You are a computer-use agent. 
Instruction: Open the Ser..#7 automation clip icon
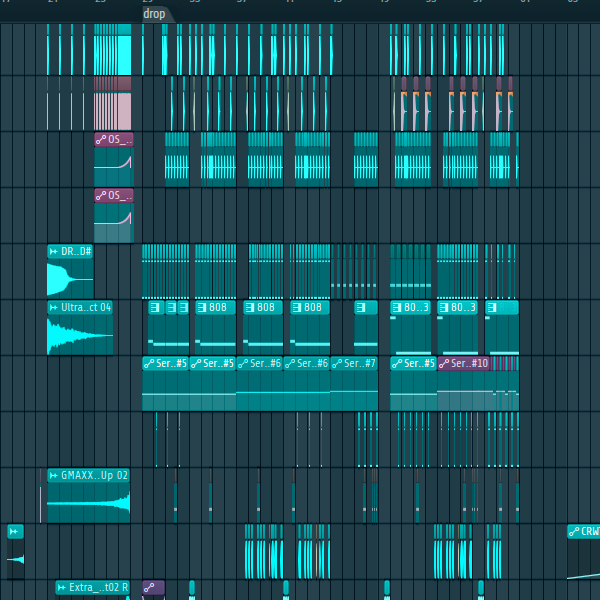point(337,364)
